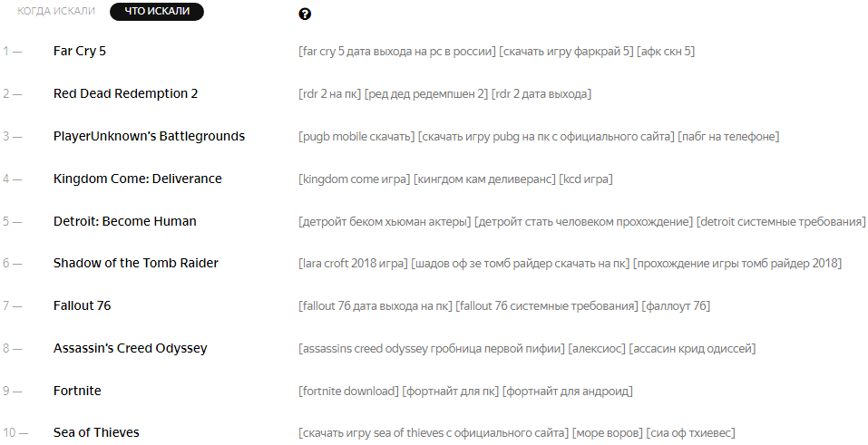The image size is (868, 445).
Task: Select the 'алексиос' query
Action: coord(597,349)
